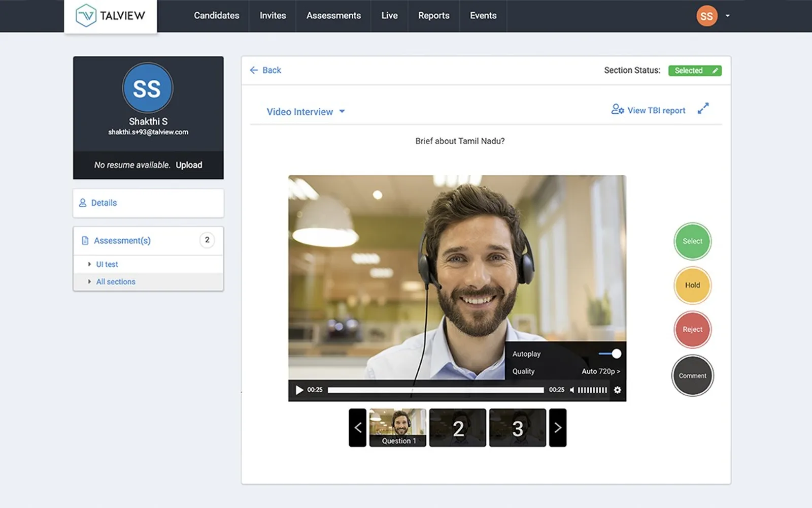Open the Reports page
The height and width of the screenshot is (508, 812).
[433, 16]
